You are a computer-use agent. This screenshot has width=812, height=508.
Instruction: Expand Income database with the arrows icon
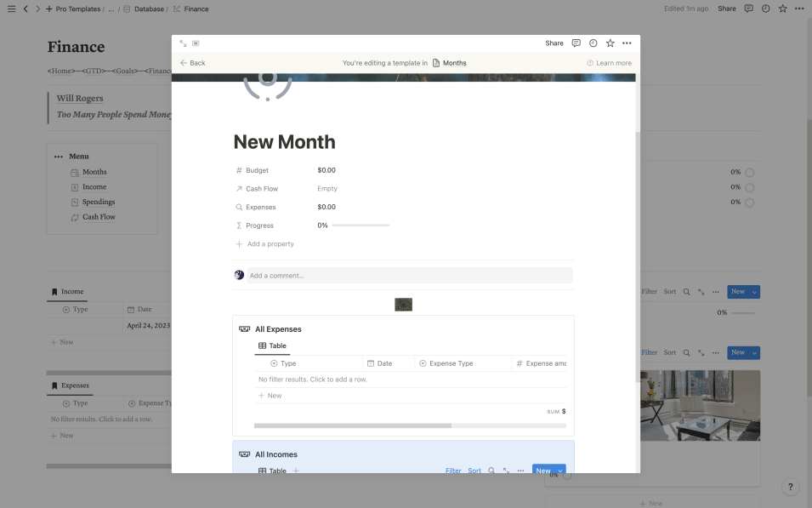pyautogui.click(x=701, y=292)
